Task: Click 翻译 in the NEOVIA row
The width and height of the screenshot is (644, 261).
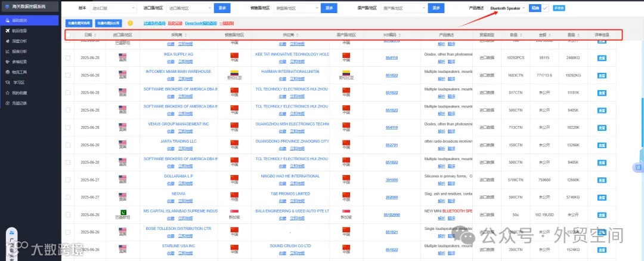Action: (451, 201)
